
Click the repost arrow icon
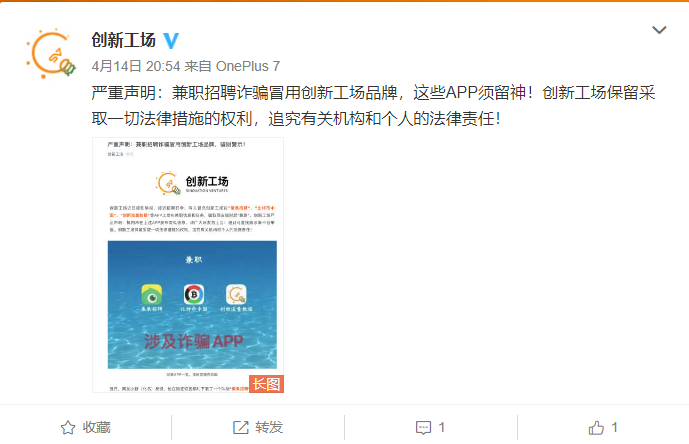click(240, 427)
